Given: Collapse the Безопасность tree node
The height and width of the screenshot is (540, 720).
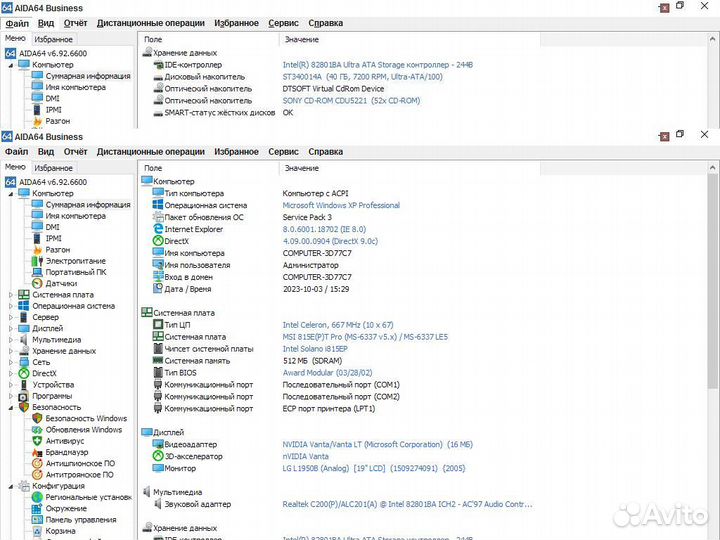Looking at the screenshot, I should point(11,407).
